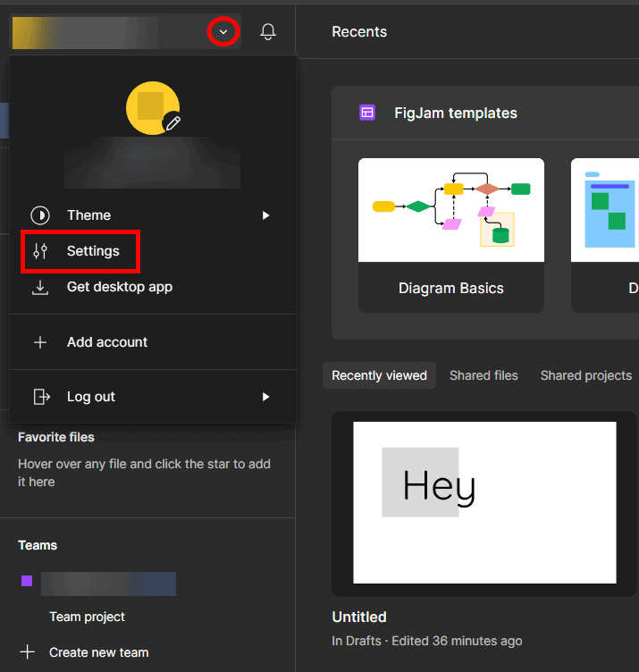The height and width of the screenshot is (672, 639).
Task: Switch to the Shared projects tab
Action: (x=585, y=375)
